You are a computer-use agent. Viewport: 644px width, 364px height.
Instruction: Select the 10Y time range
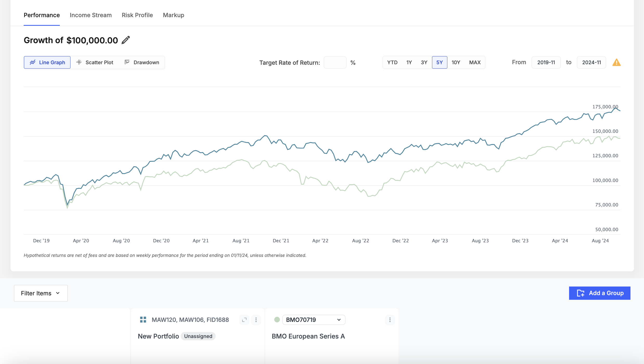click(456, 62)
